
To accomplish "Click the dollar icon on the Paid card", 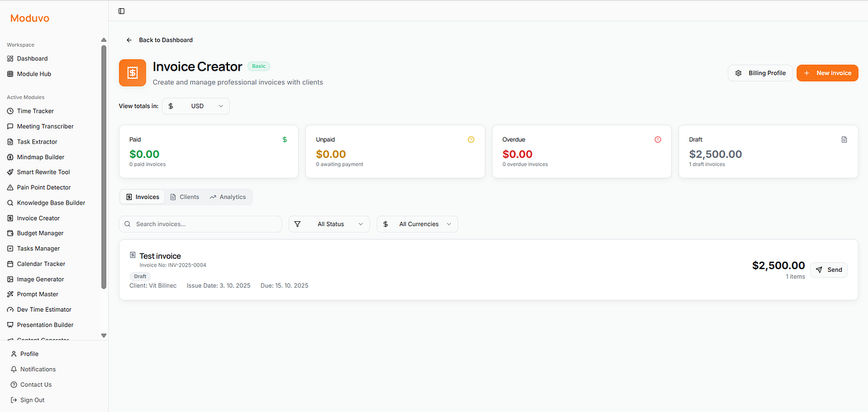I will (x=284, y=139).
